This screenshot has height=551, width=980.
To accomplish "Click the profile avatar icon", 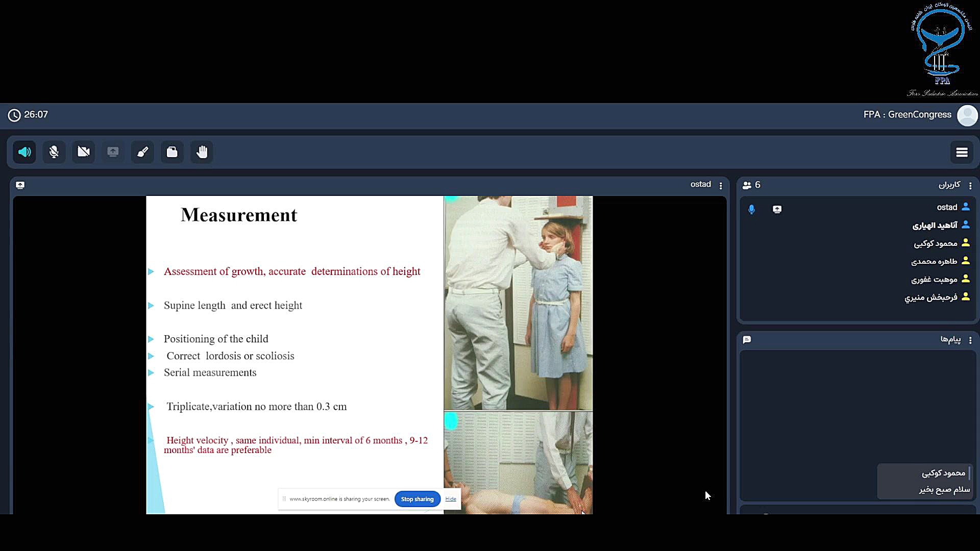I will [x=967, y=115].
